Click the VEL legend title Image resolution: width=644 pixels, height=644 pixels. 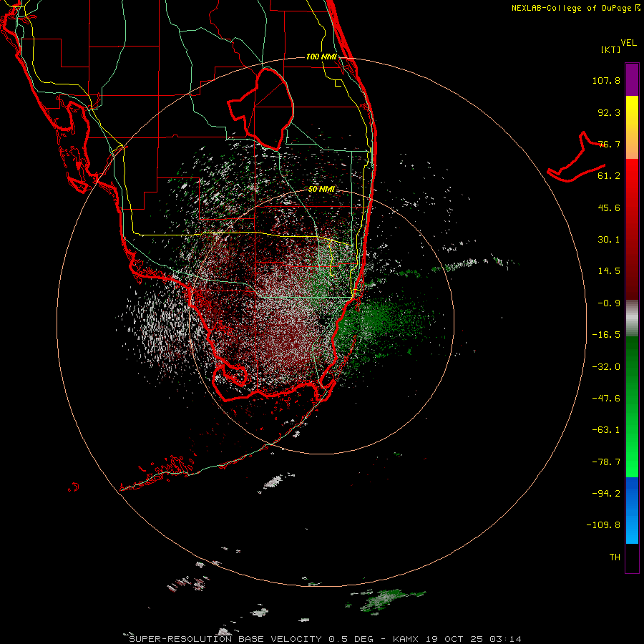(x=628, y=43)
